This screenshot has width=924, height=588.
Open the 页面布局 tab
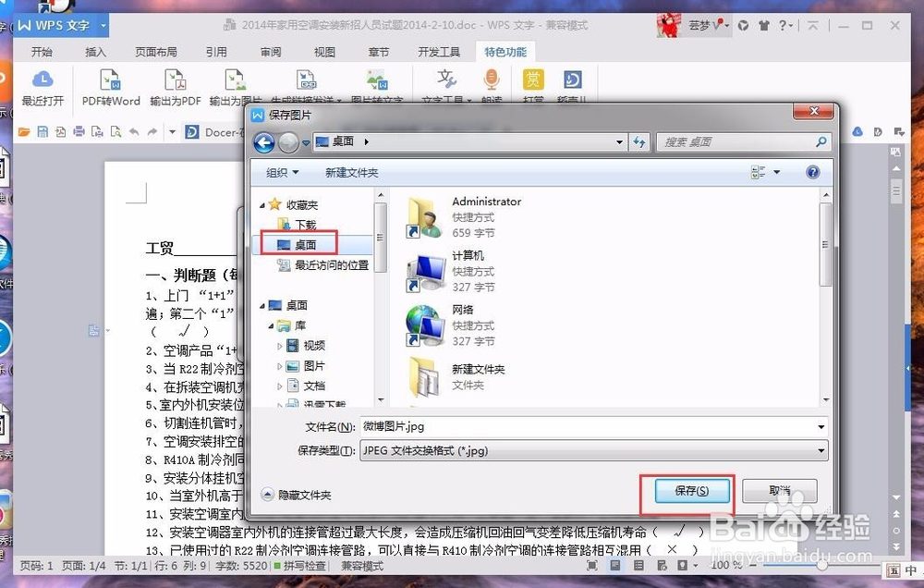[x=156, y=52]
